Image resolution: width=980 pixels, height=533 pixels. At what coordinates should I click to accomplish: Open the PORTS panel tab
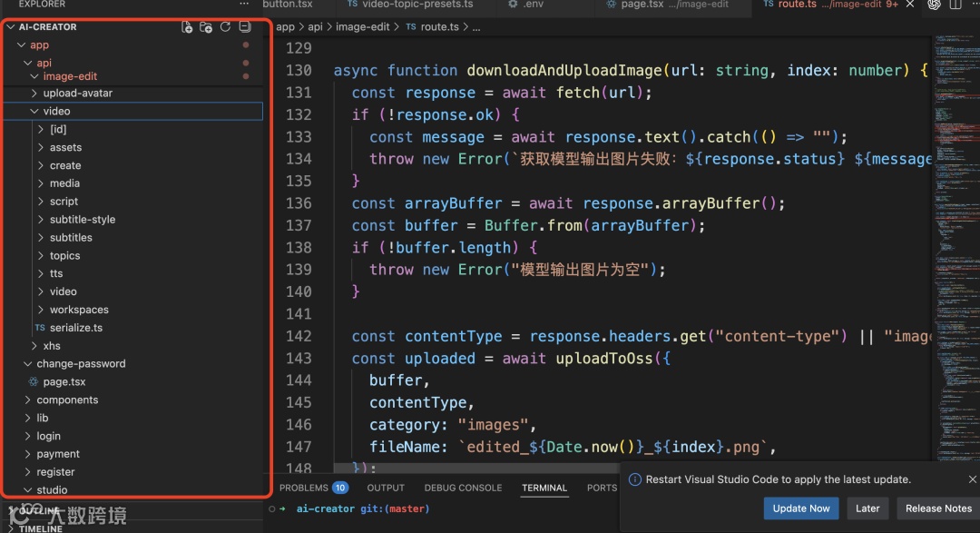pos(602,488)
